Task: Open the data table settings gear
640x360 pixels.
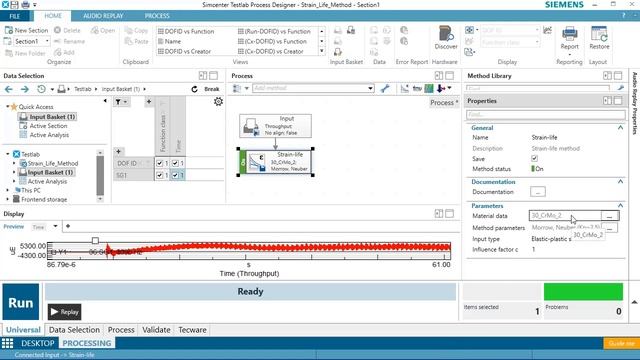Action: click(218, 101)
